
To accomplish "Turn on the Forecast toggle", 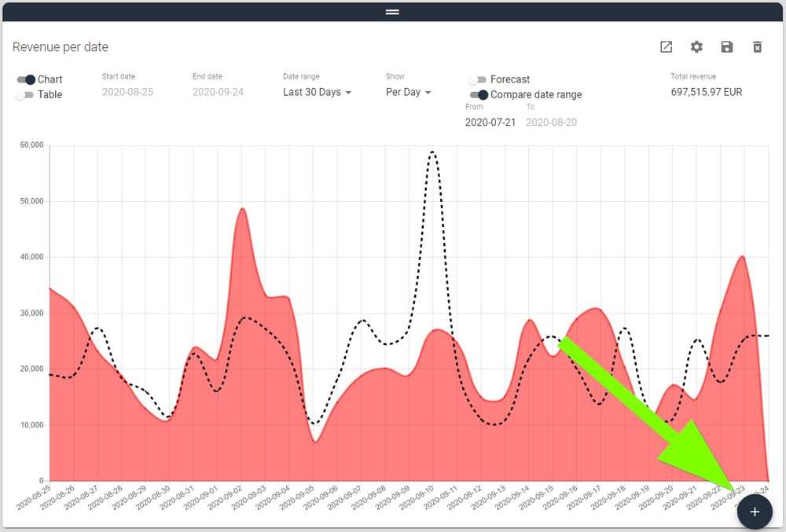I will pos(477,79).
